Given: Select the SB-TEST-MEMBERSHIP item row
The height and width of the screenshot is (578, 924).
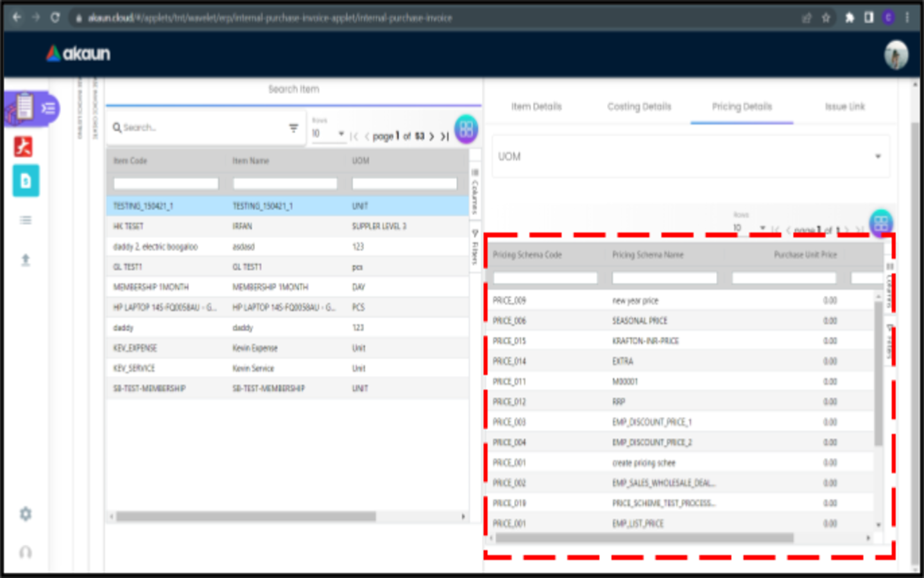Looking at the screenshot, I should [287, 389].
